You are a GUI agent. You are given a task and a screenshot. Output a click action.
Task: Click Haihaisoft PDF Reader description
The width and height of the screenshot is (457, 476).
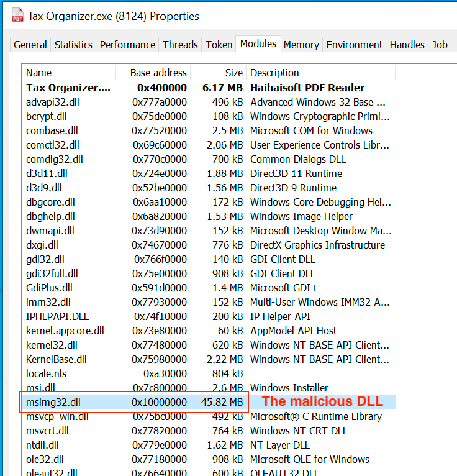pyautogui.click(x=307, y=88)
